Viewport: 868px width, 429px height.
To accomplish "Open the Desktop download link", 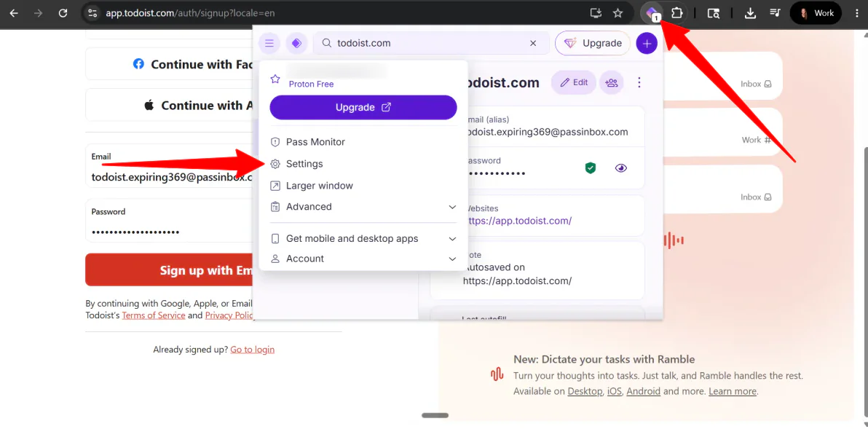I will pos(585,391).
